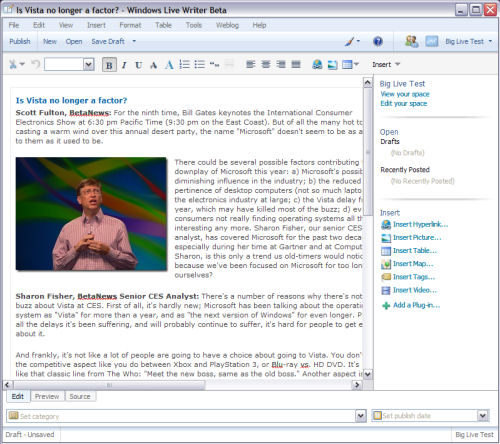Open the Edit menu
The width and height of the screenshot is (500, 444).
(39, 25)
